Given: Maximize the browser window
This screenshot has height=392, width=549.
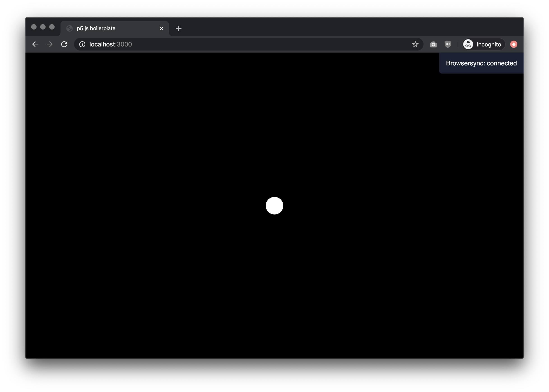Looking at the screenshot, I should click(52, 27).
